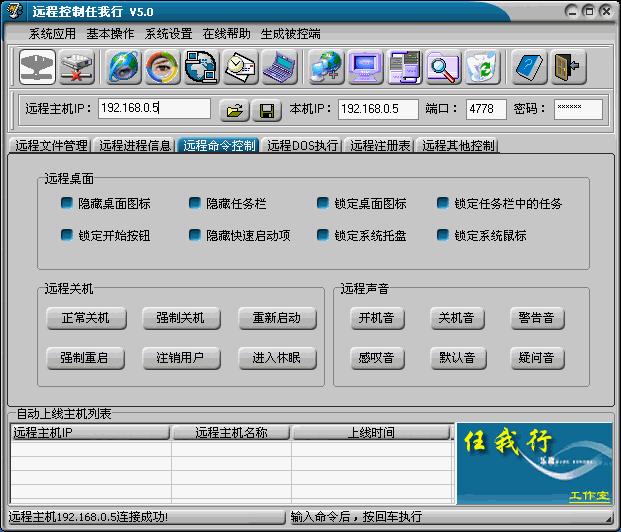Click the exit door toolbar icon

[x=567, y=66]
